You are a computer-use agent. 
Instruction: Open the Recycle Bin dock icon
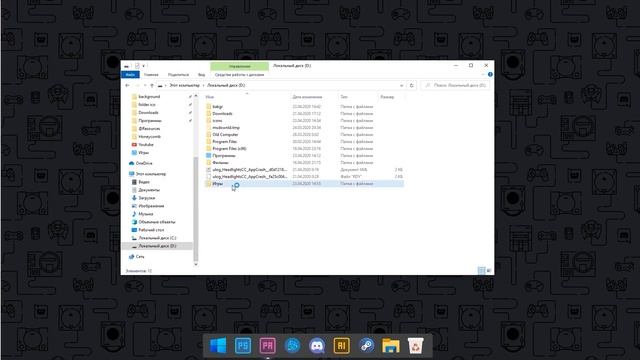[415, 346]
